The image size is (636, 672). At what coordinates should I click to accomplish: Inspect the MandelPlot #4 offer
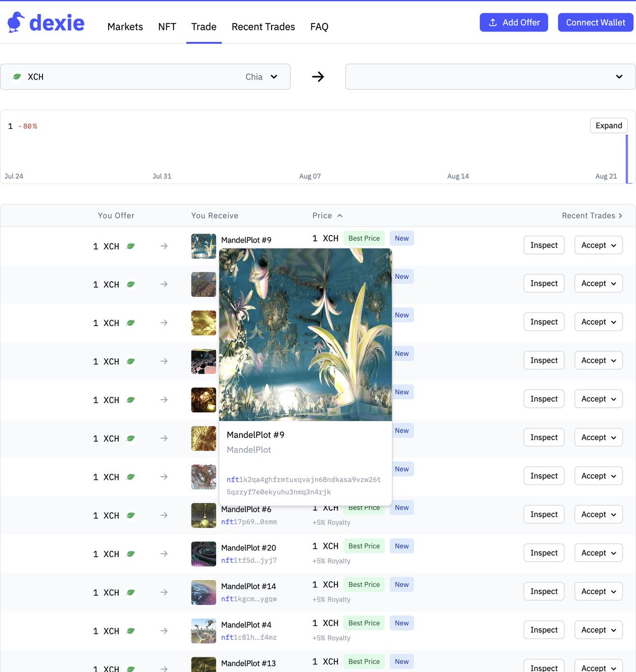click(544, 630)
